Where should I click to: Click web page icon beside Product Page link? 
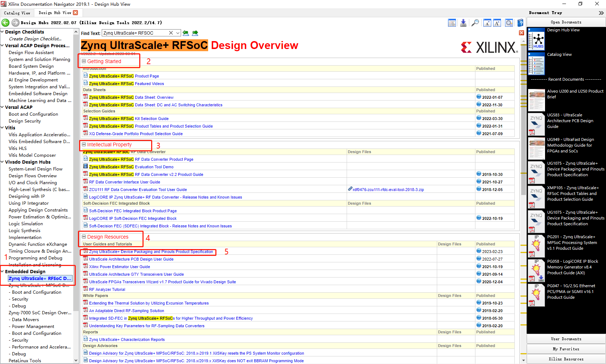point(85,76)
